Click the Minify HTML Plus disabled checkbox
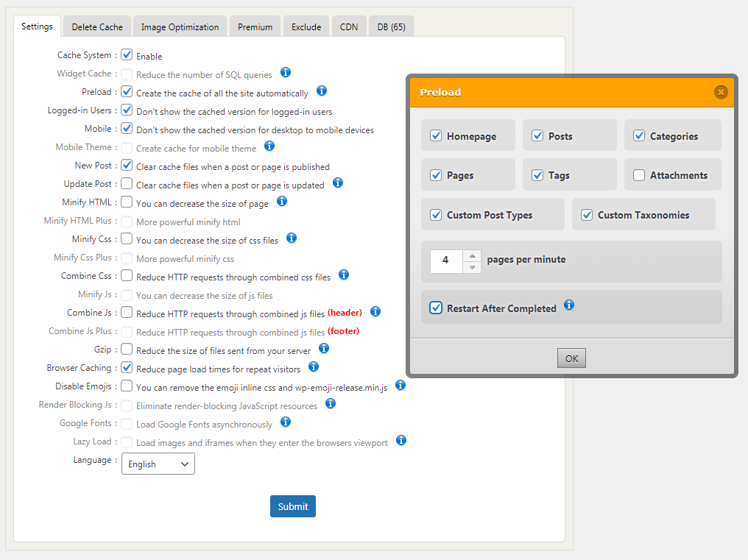Screen dimensions: 748x560 pos(127,221)
